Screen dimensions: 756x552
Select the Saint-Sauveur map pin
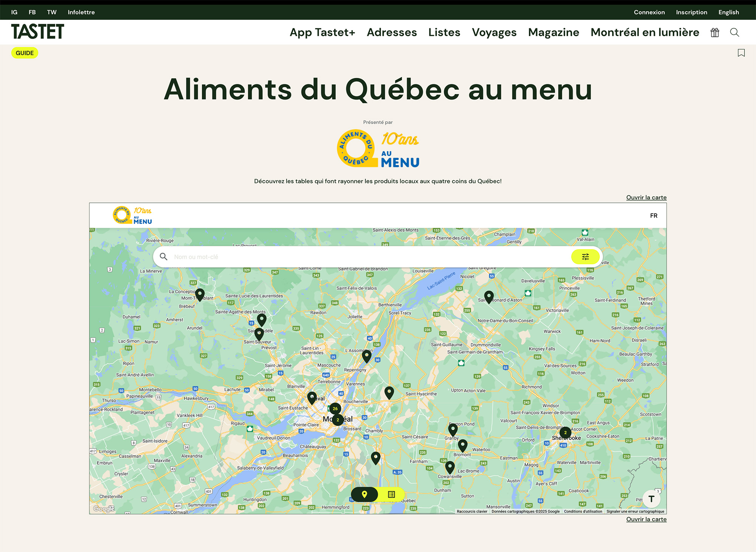click(x=259, y=334)
